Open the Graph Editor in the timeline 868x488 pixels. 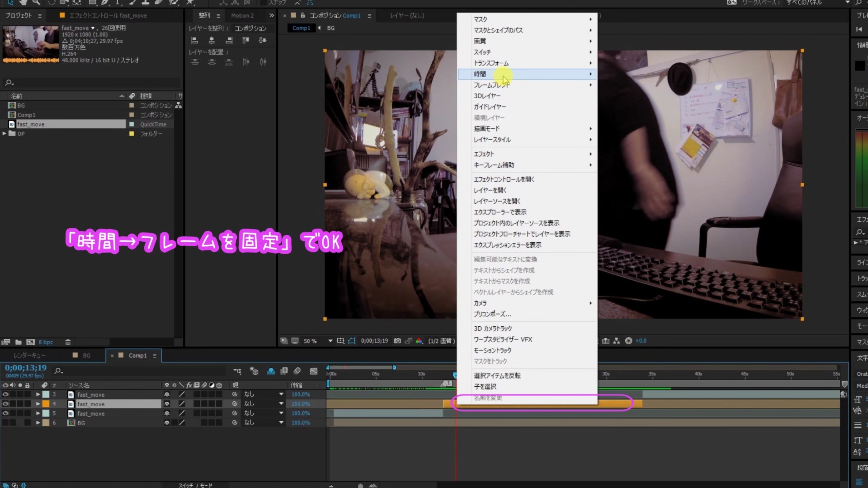(x=313, y=371)
